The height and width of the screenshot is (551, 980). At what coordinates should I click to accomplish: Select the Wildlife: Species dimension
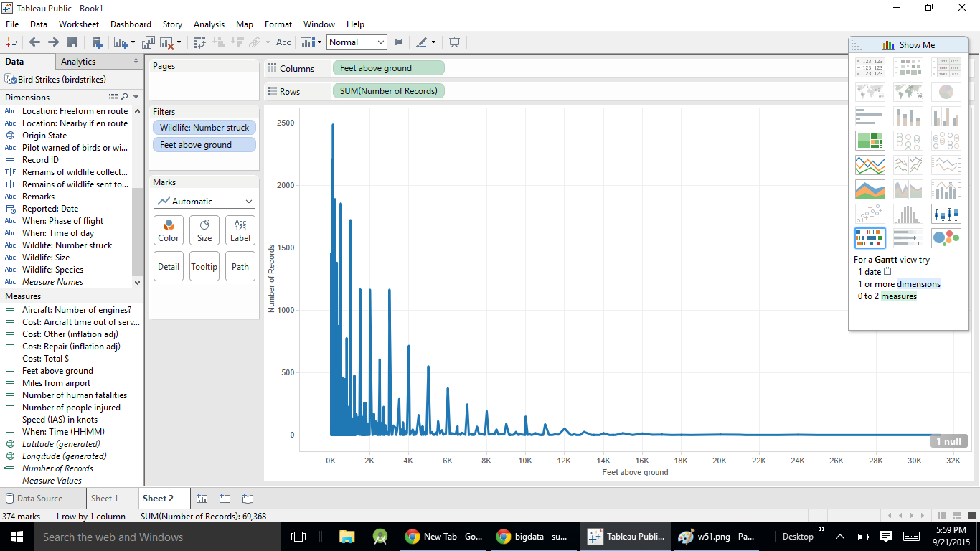52,270
